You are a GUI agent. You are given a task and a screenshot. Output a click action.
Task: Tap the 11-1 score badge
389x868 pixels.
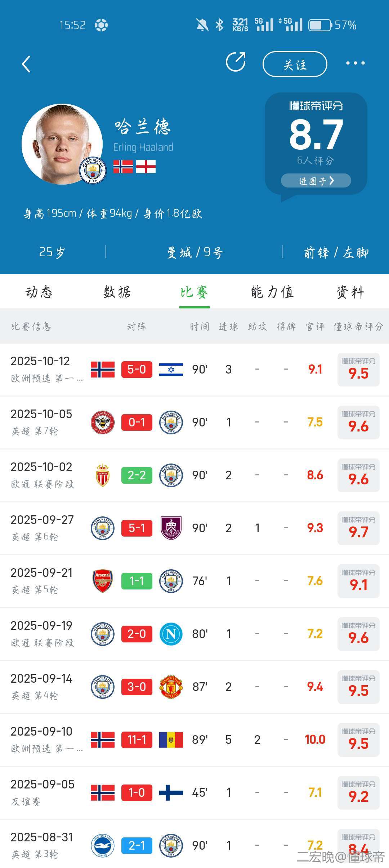click(137, 740)
